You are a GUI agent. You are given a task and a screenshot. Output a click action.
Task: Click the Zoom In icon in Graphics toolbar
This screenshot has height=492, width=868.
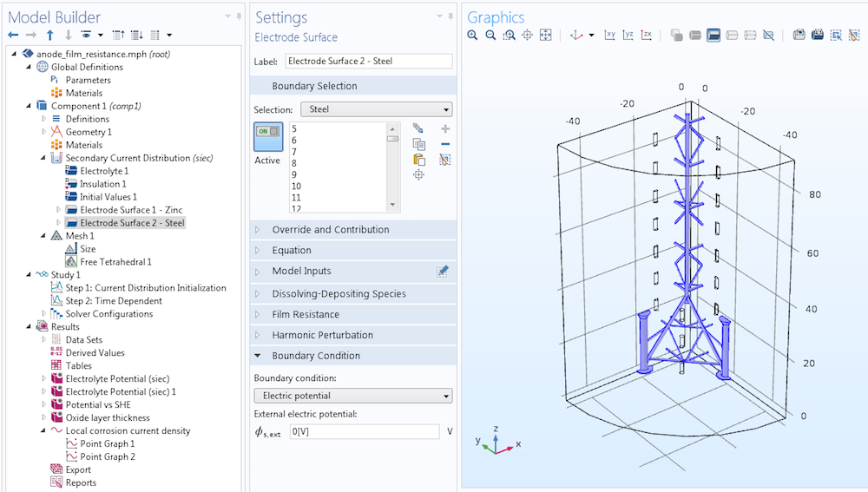click(472, 36)
